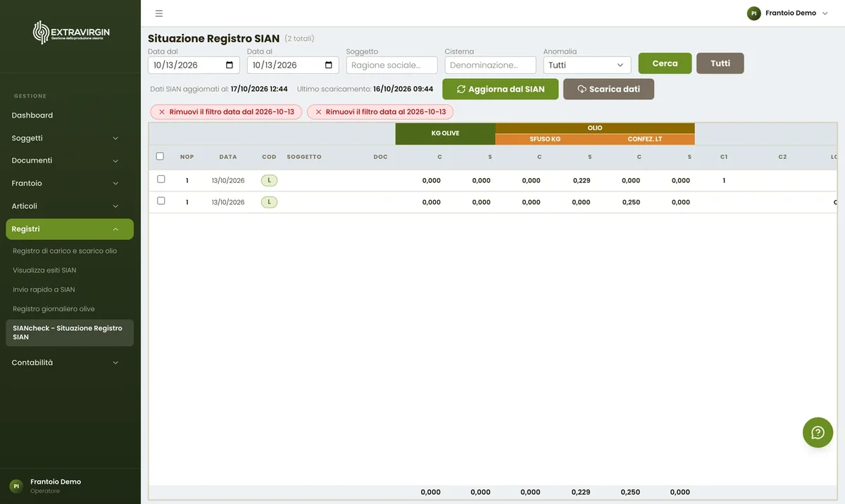The image size is (845, 504).
Task: Click the KG OLIVE group header
Action: tap(445, 134)
